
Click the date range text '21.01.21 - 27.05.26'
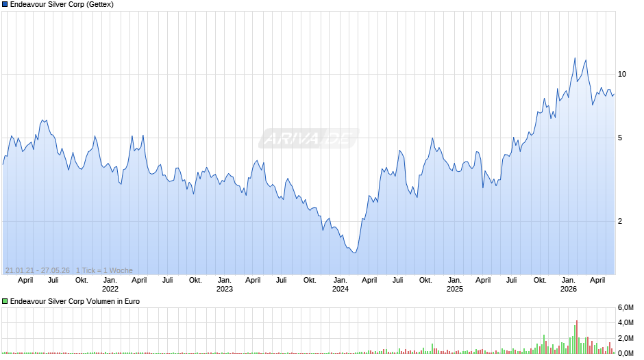38,270
